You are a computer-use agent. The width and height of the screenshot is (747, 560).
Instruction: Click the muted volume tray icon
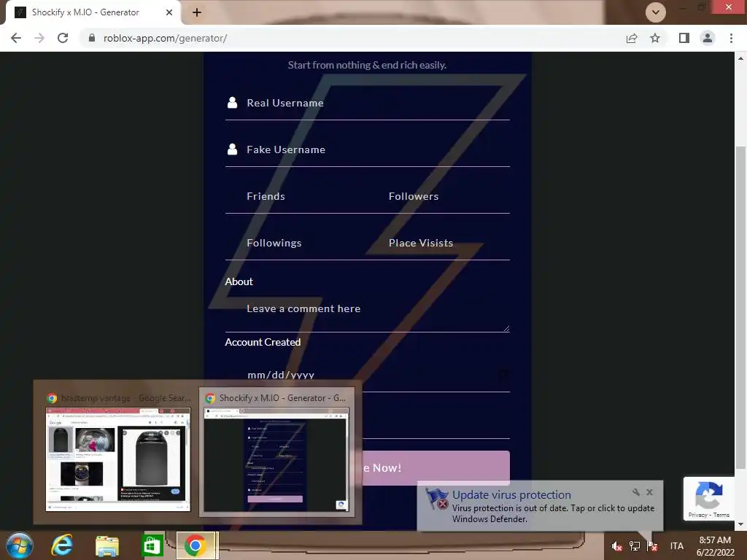616,546
